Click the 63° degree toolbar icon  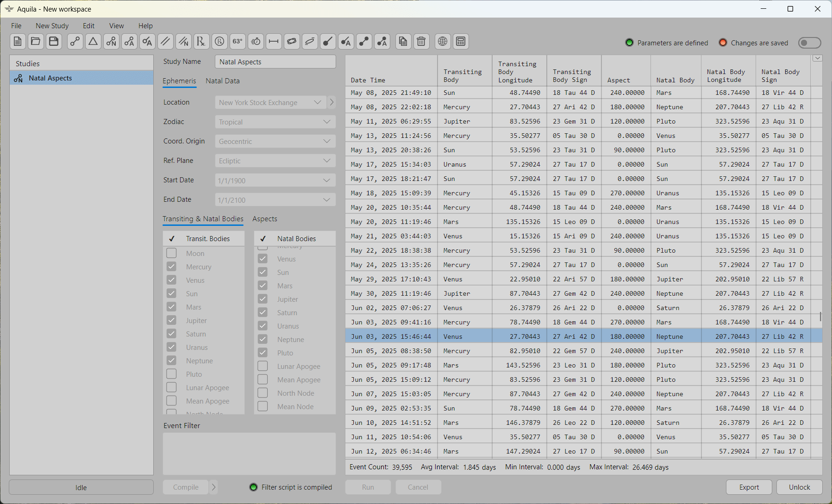(x=238, y=42)
